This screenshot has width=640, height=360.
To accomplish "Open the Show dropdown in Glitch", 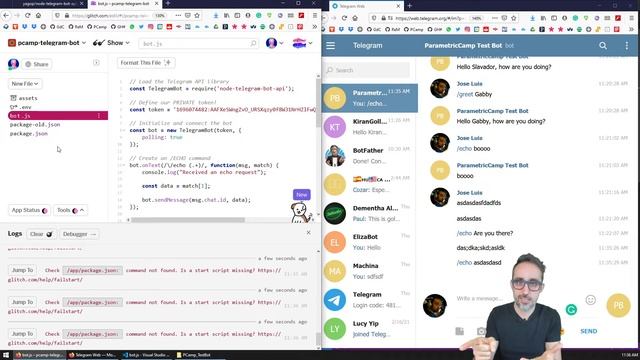I will click(111, 42).
